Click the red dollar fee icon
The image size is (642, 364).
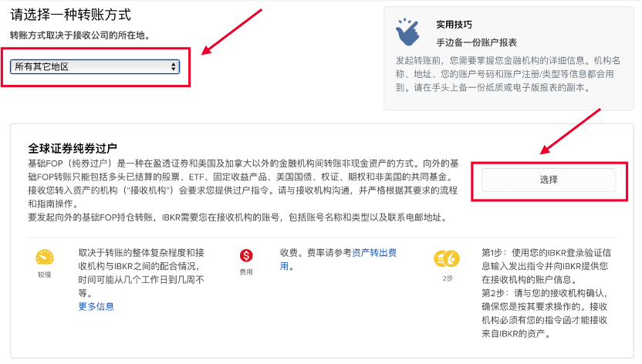point(246,255)
